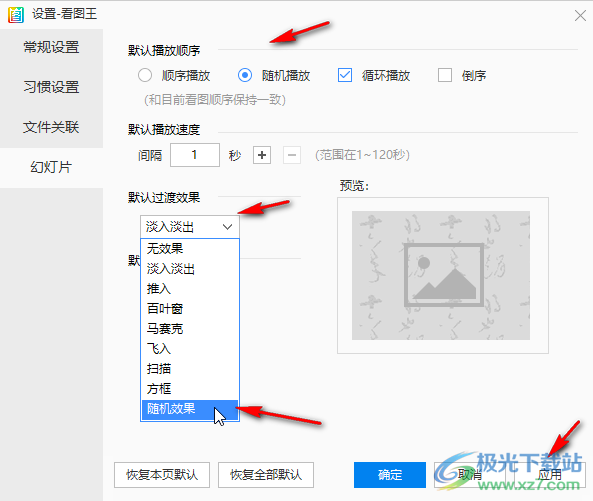
Task: Enable the 倒序 checkbox
Action: click(445, 75)
